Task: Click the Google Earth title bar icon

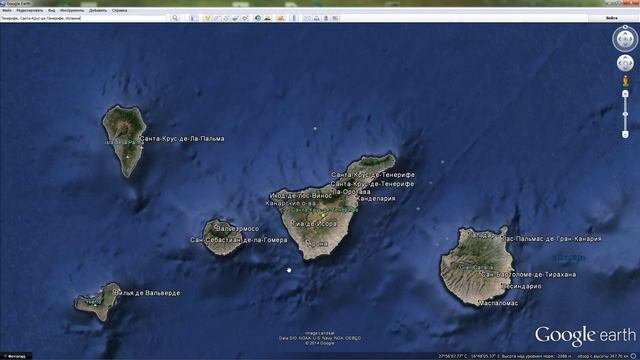Action: pyautogui.click(x=3, y=3)
